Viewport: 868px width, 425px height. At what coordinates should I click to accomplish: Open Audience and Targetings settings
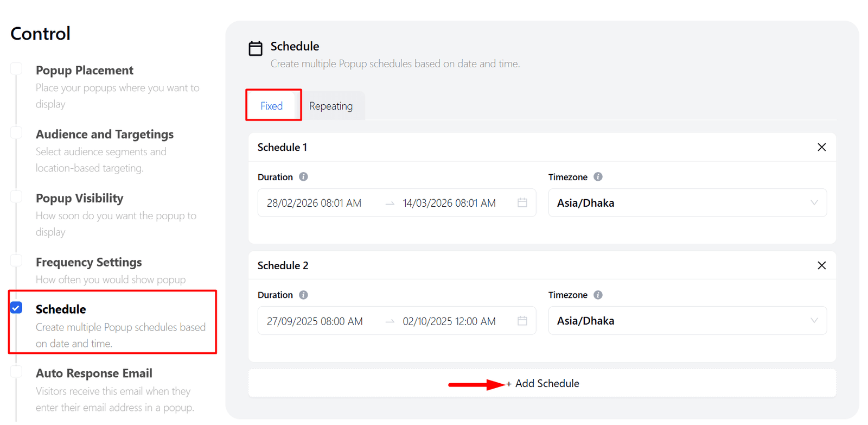pyautogui.click(x=105, y=134)
